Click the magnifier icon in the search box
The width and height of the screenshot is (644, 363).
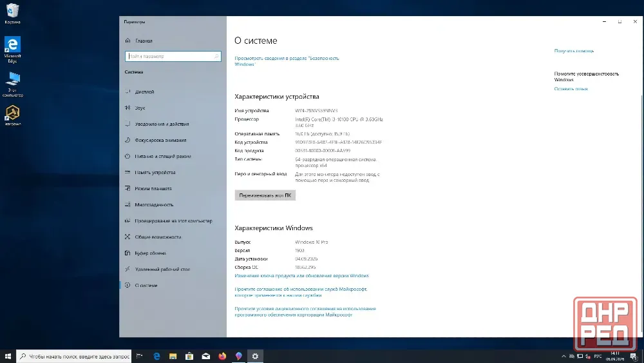tap(216, 56)
